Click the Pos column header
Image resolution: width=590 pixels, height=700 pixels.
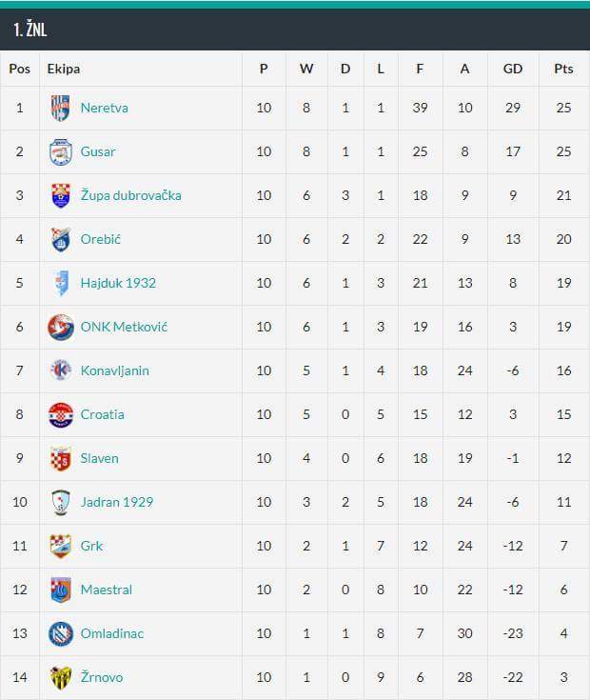click(x=19, y=69)
